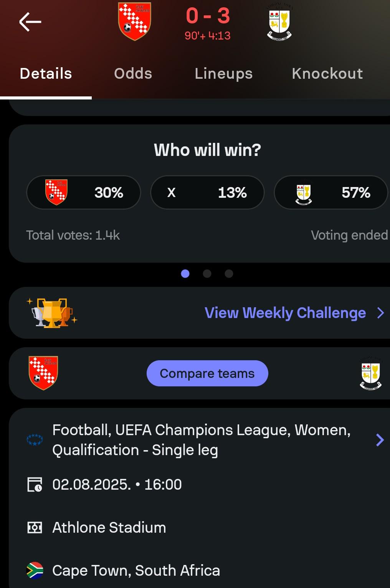Open away team crest in score header
This screenshot has height=588, width=390.
279,22
